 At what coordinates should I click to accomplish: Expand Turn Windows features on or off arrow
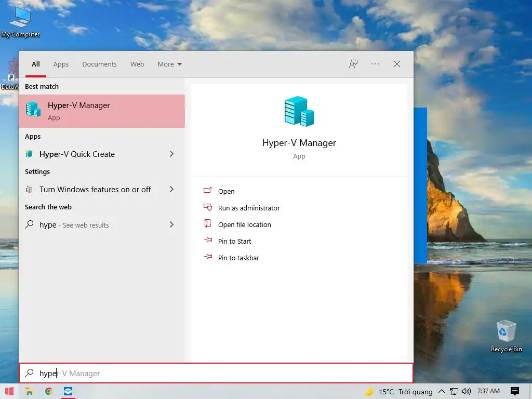[x=171, y=189]
